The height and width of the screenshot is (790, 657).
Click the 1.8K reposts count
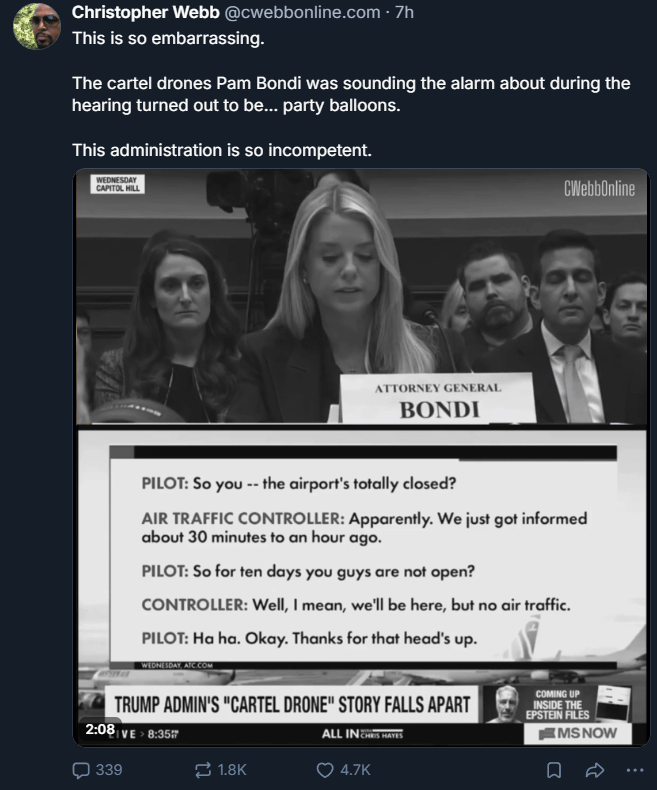click(232, 770)
